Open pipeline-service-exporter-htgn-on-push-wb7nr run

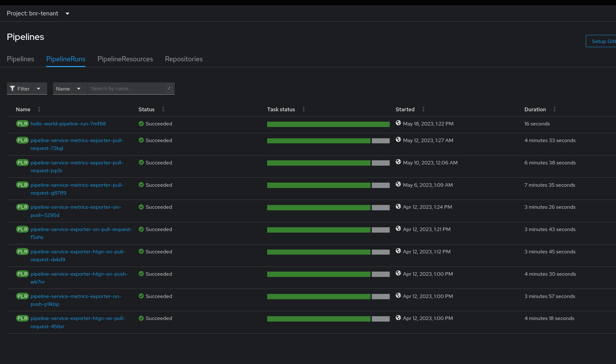pyautogui.click(x=79, y=274)
